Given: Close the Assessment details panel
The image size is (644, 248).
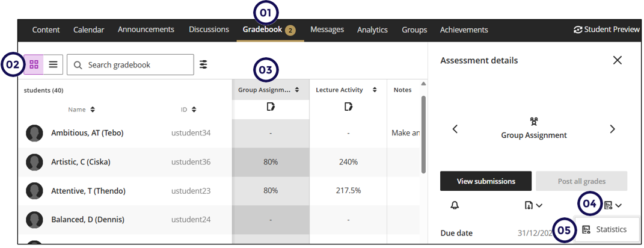Looking at the screenshot, I should [618, 60].
